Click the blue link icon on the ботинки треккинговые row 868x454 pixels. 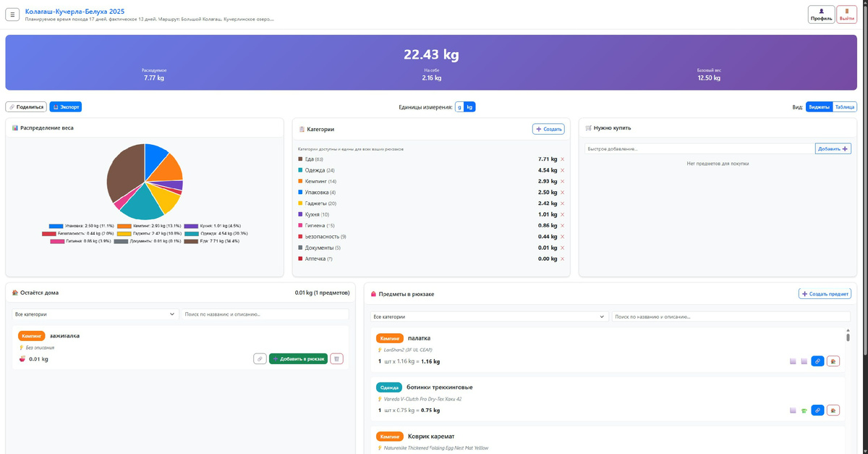(x=817, y=410)
